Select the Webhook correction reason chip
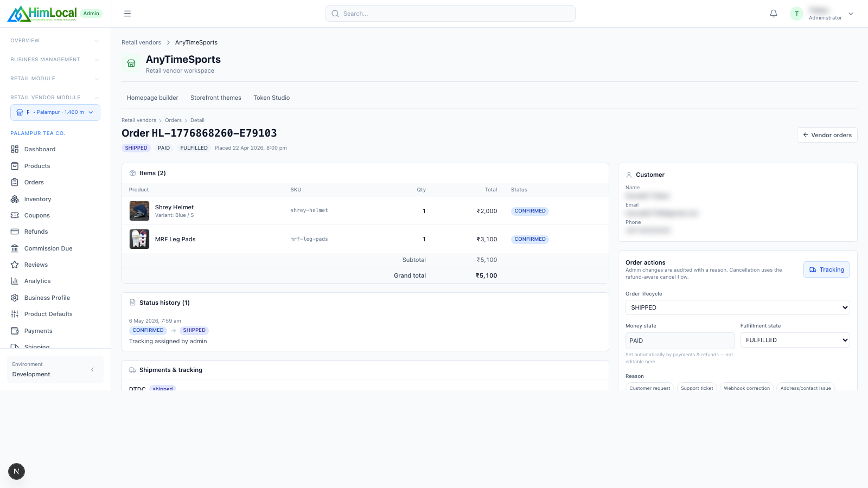This screenshot has height=488, width=868. (x=746, y=388)
